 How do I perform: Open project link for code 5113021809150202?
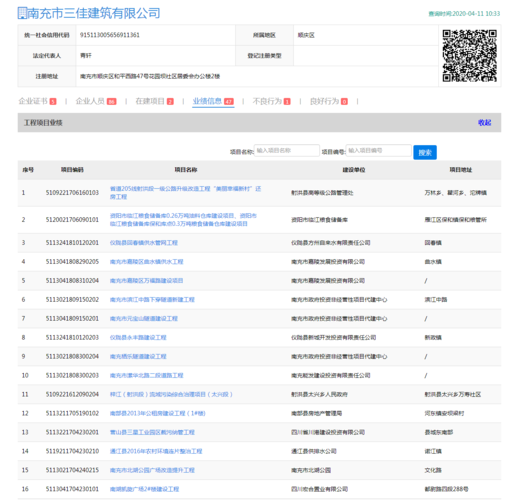coord(152,300)
